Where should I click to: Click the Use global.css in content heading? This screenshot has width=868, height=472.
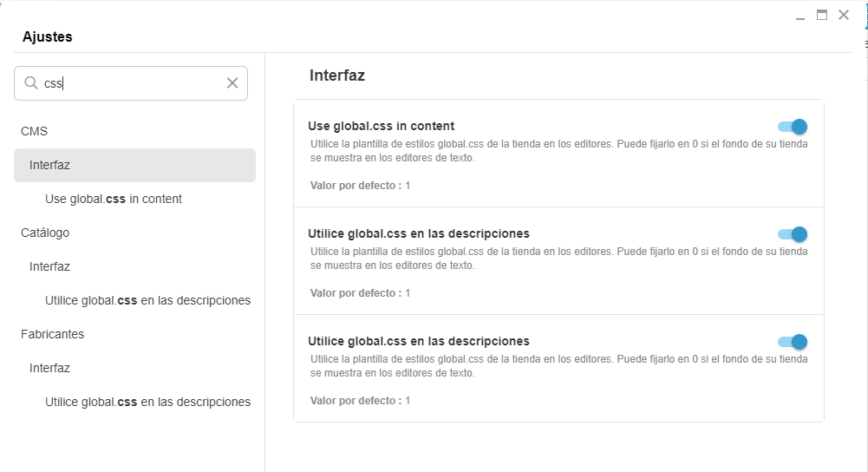tap(381, 126)
